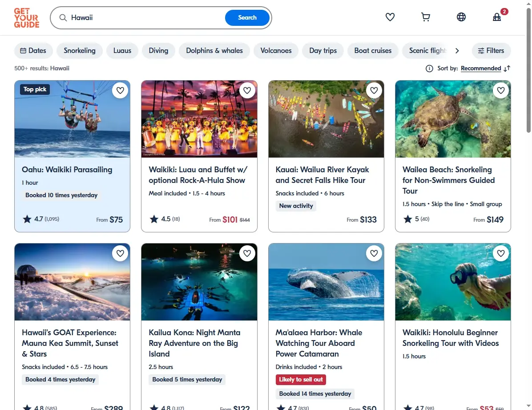
Task: Click the info icon beside Sort by
Action: click(429, 69)
